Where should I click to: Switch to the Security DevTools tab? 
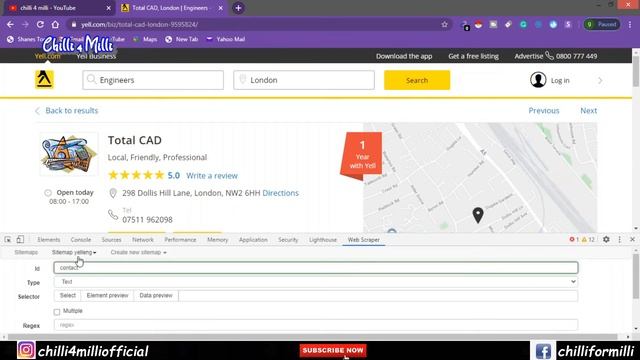click(288, 240)
